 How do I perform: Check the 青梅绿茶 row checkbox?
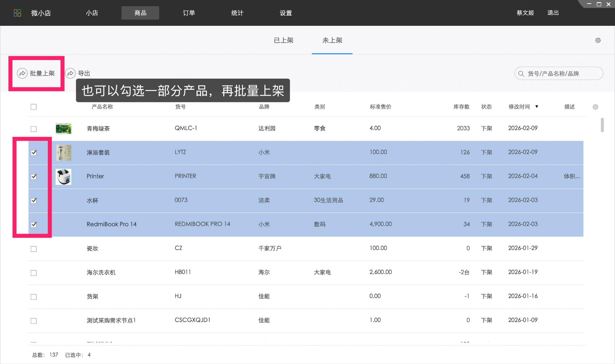[x=34, y=129]
